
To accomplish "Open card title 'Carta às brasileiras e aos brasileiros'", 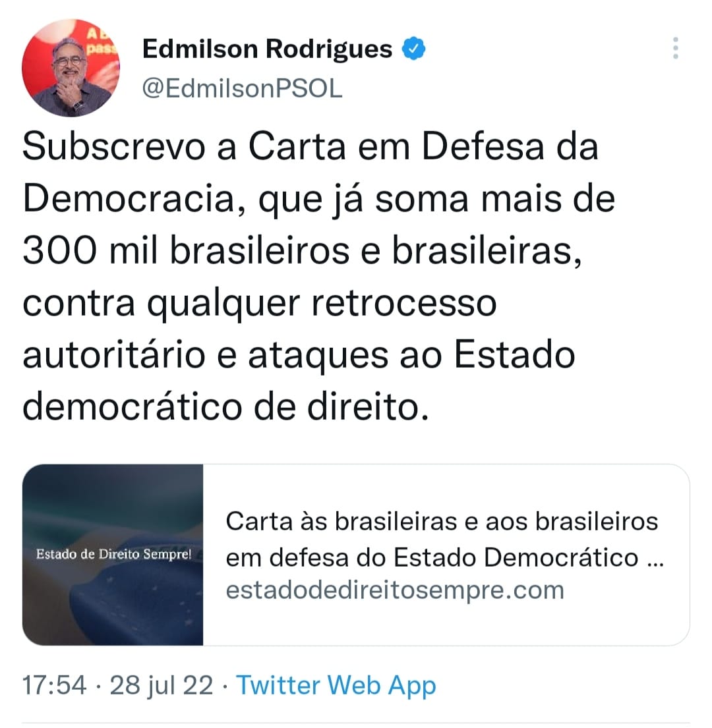I will click(x=442, y=521).
